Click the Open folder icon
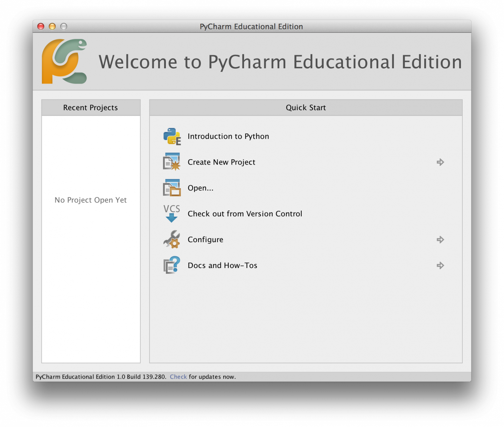This screenshot has width=504, height=427. tap(171, 188)
